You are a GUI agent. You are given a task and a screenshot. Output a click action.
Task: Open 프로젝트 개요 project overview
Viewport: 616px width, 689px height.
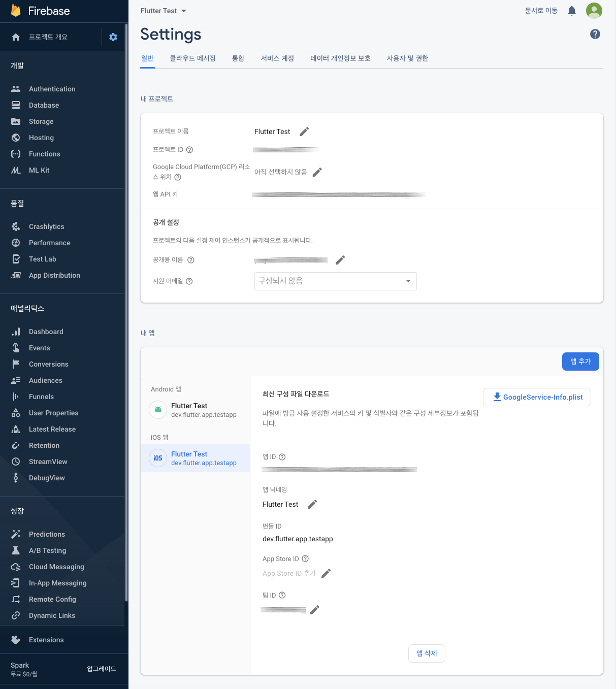[48, 37]
